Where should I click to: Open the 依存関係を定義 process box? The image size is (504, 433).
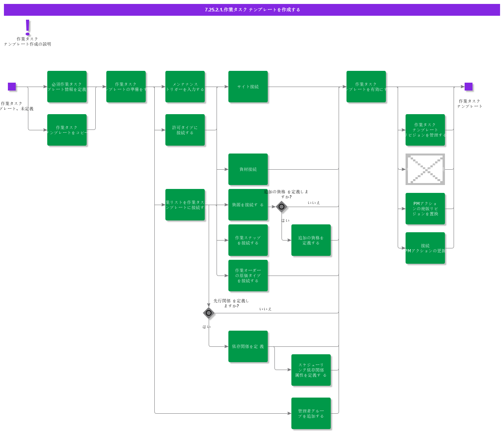coord(248,346)
